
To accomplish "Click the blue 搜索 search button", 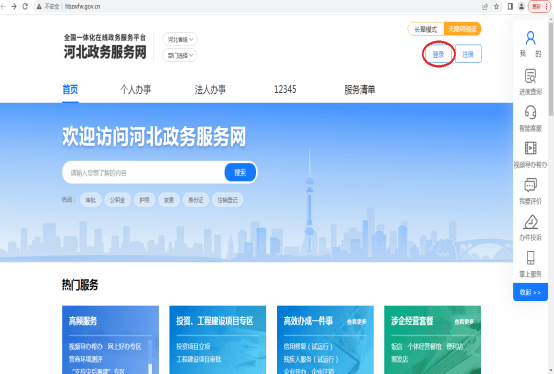I will (240, 172).
